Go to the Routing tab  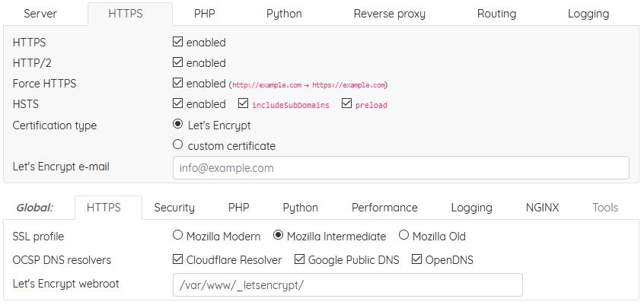click(x=496, y=14)
